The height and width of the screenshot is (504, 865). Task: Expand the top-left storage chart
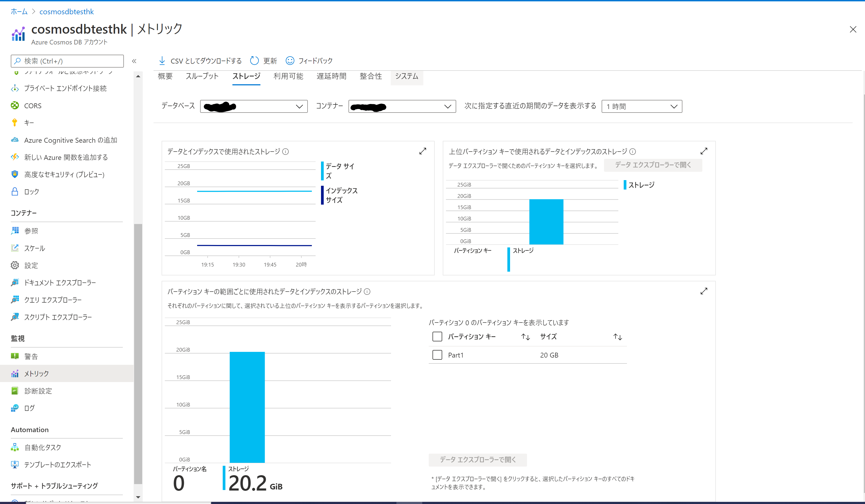point(423,151)
